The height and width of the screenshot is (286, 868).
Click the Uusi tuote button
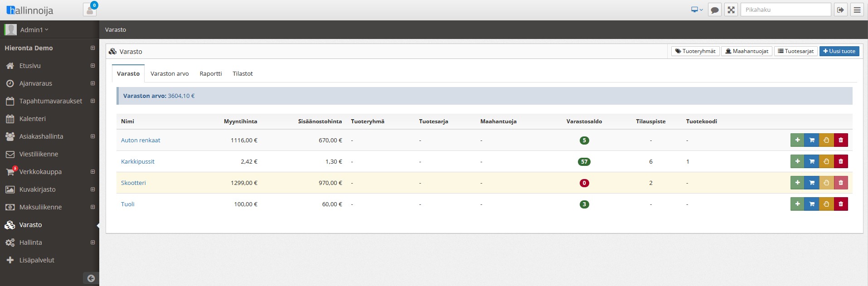click(x=839, y=51)
